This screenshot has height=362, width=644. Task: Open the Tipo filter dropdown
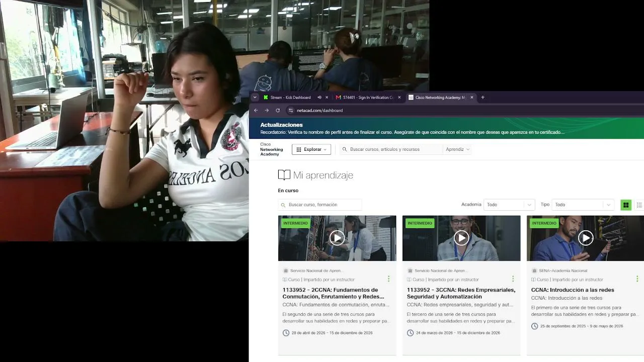pyautogui.click(x=583, y=205)
